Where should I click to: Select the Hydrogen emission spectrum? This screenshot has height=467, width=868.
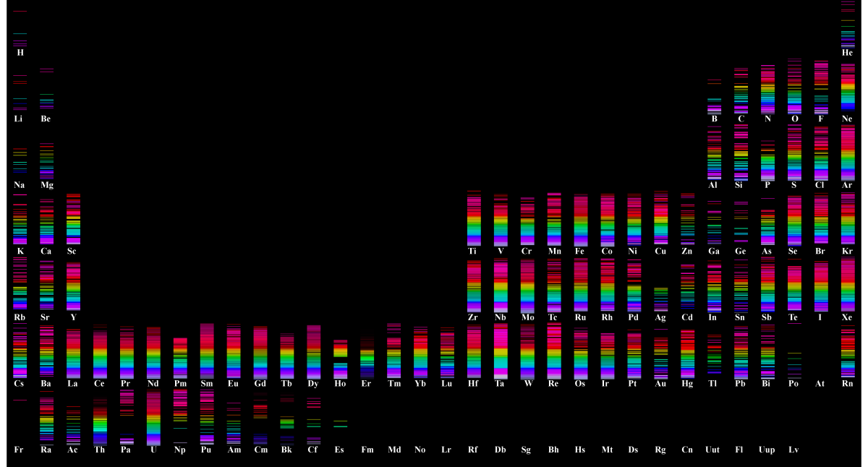click(20, 29)
